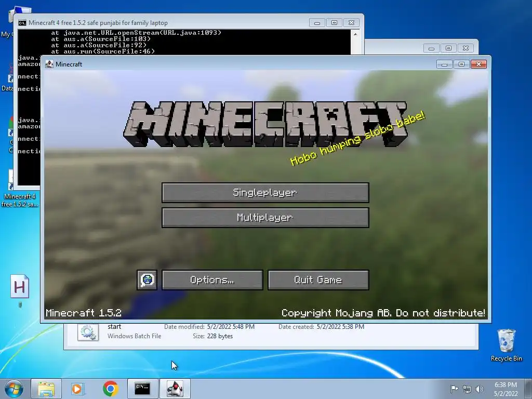
Task: Close the command prompt window
Action: click(352, 23)
